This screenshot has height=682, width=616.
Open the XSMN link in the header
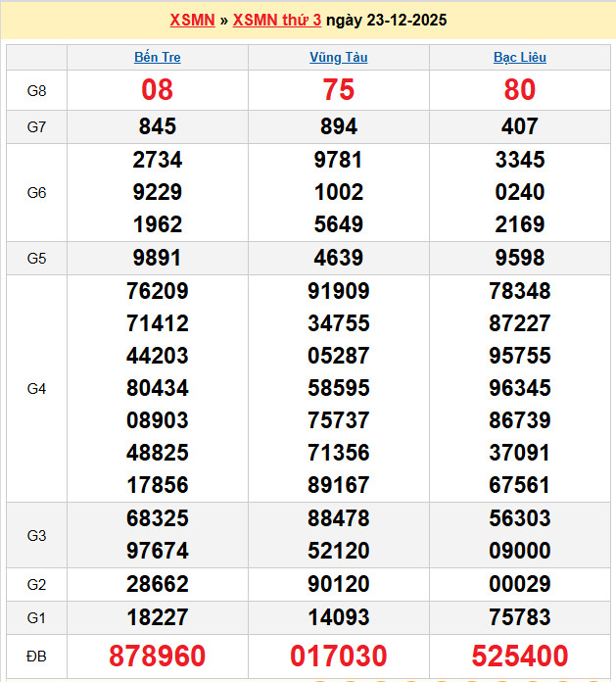[192, 20]
